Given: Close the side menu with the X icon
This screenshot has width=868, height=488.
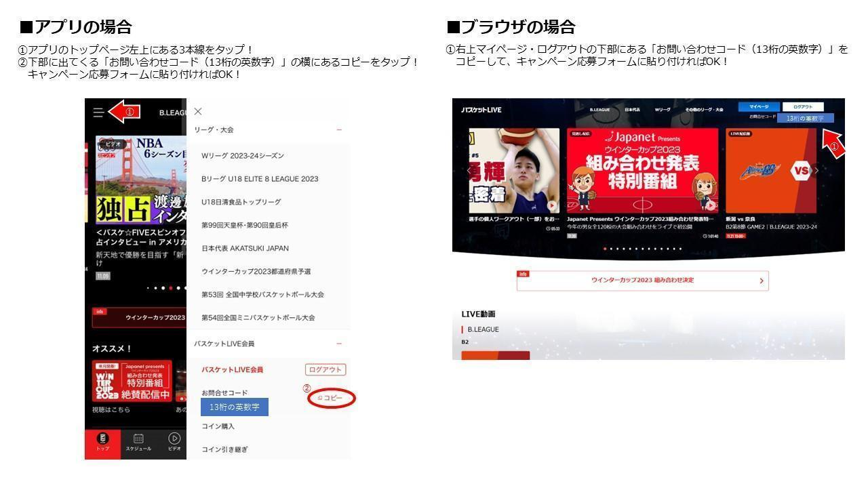Looking at the screenshot, I should coord(198,112).
